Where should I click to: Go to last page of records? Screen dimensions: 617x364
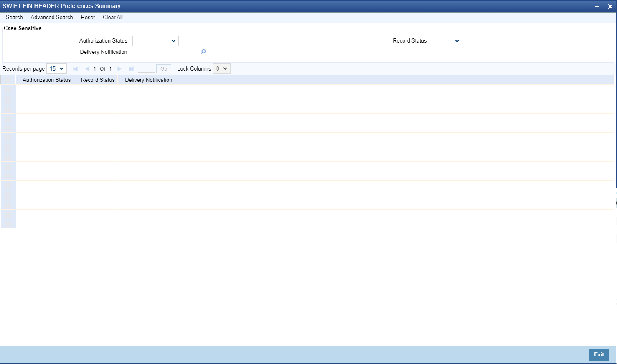click(131, 69)
